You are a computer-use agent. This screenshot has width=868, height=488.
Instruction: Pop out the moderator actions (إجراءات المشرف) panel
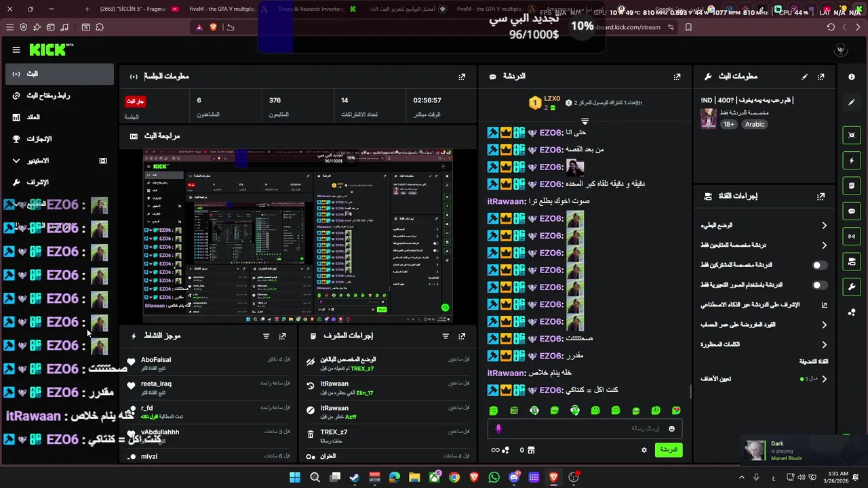[x=462, y=335]
